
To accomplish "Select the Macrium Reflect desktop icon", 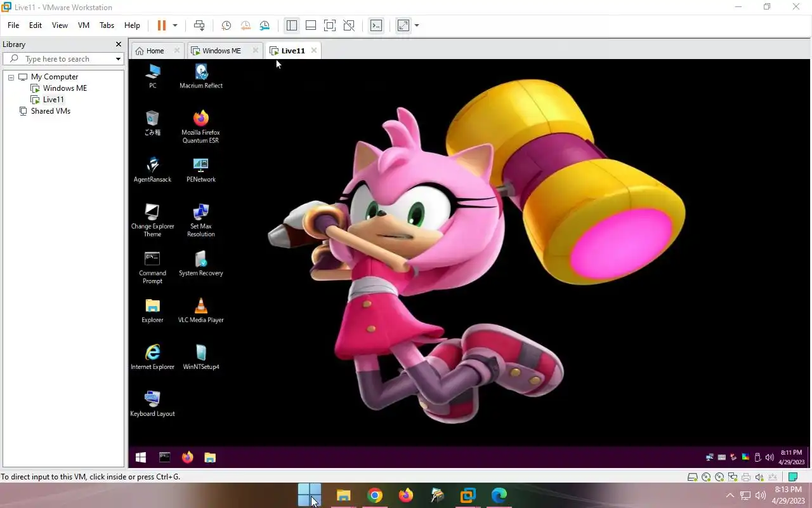I will (201, 76).
